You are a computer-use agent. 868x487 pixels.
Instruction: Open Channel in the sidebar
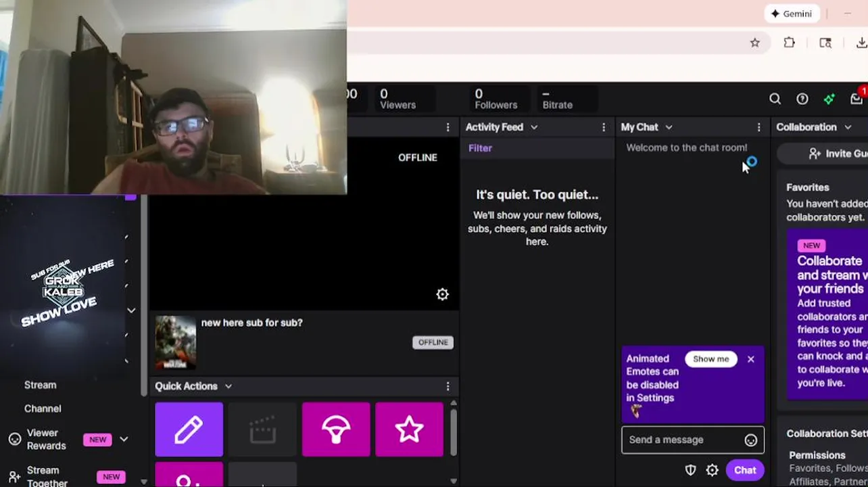click(43, 409)
